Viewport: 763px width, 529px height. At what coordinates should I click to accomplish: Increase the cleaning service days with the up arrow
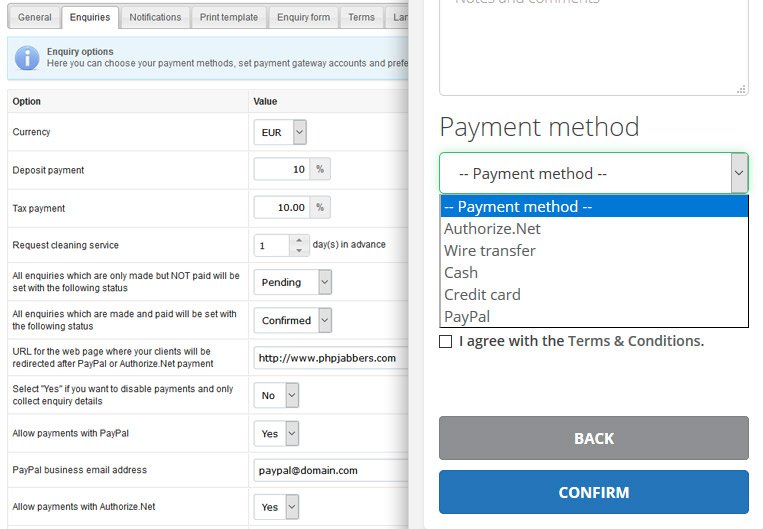(299, 240)
